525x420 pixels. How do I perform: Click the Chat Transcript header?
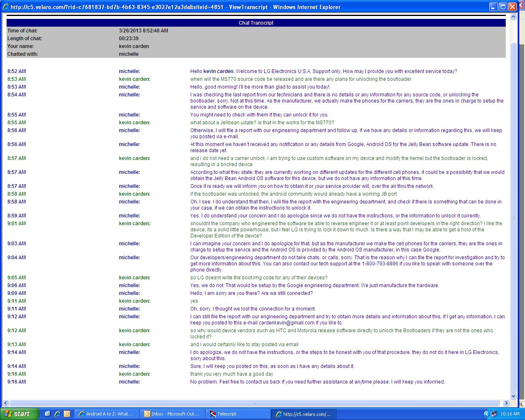pyautogui.click(x=256, y=23)
